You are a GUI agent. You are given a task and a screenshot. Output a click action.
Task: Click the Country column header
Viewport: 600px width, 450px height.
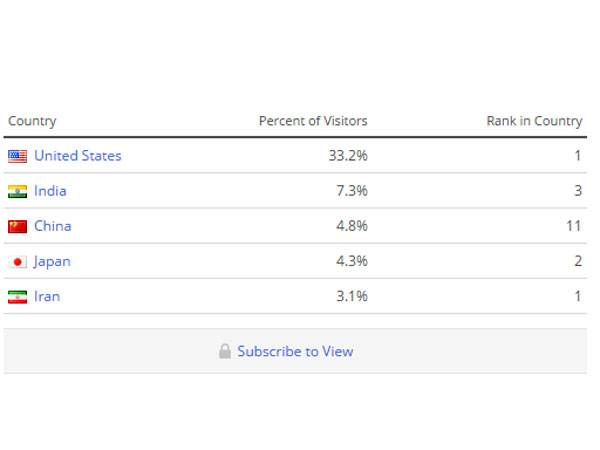(32, 121)
